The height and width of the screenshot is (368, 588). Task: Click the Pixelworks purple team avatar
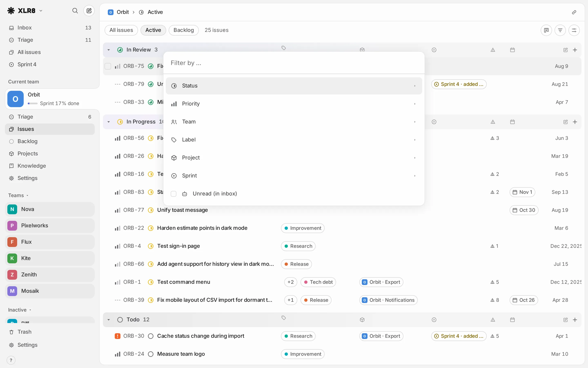12,226
